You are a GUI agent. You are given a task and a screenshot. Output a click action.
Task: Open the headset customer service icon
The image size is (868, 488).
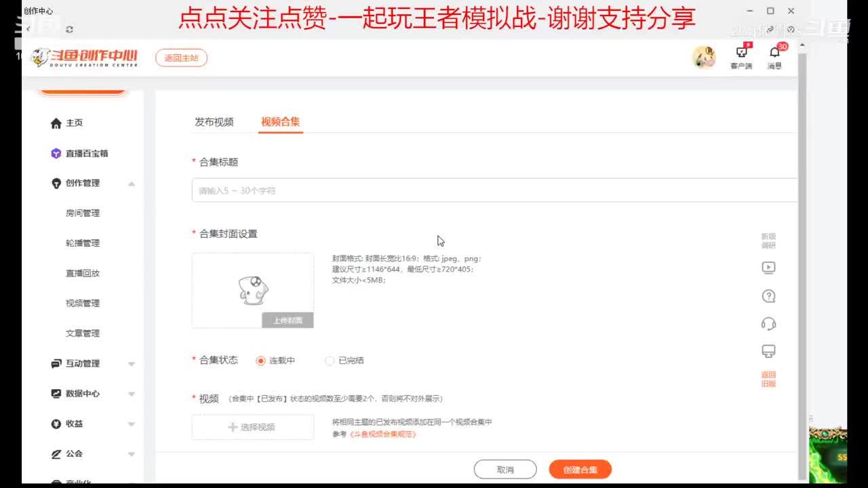point(768,324)
